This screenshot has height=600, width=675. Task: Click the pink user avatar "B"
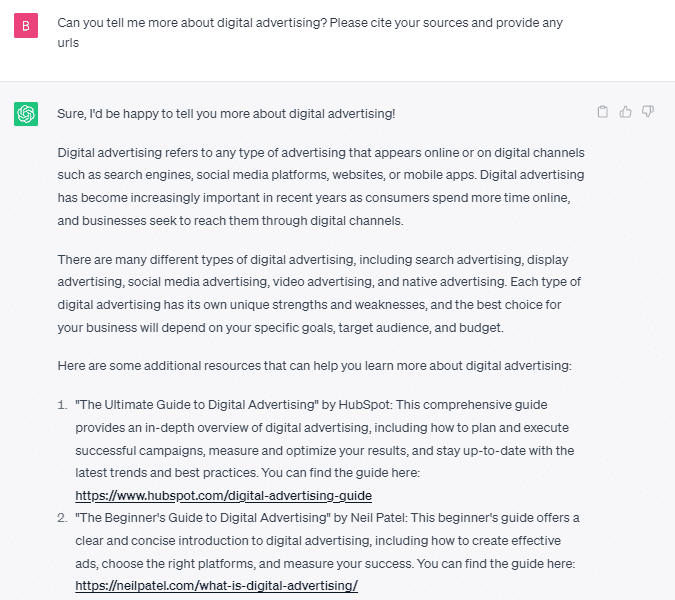pos(26,27)
